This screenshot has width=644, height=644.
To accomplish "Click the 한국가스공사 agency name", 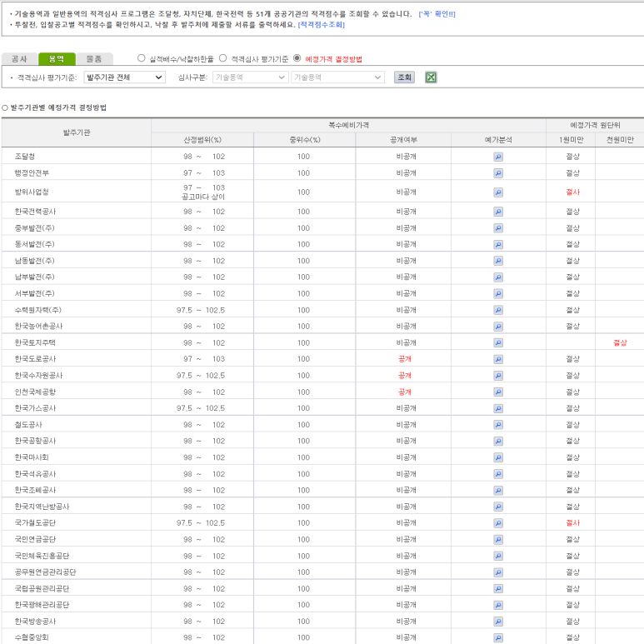I will pos(35,408).
